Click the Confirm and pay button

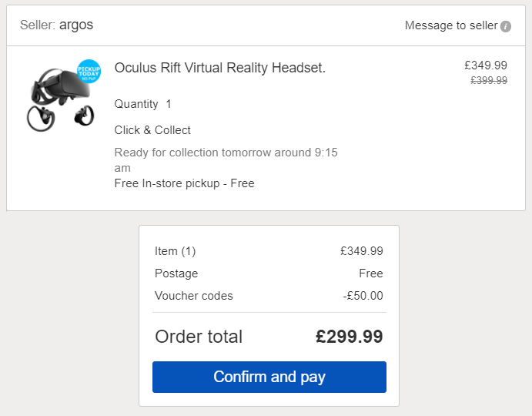[x=269, y=377]
